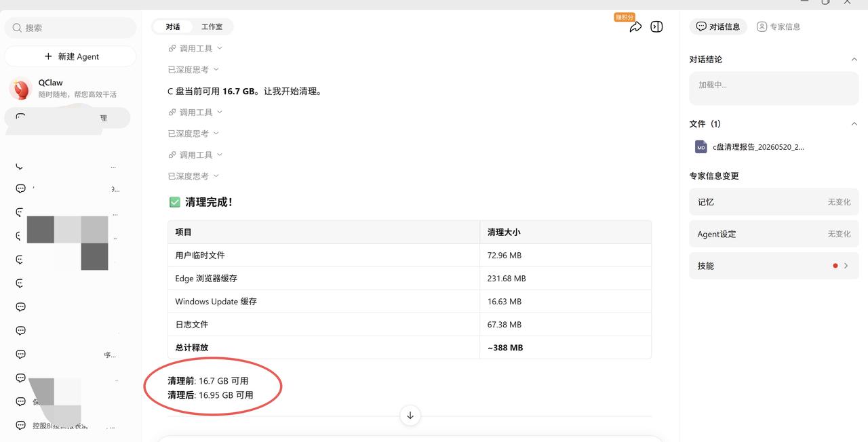This screenshot has height=442, width=868.
Task: Open the MD file icon in 文件 list
Action: click(701, 146)
